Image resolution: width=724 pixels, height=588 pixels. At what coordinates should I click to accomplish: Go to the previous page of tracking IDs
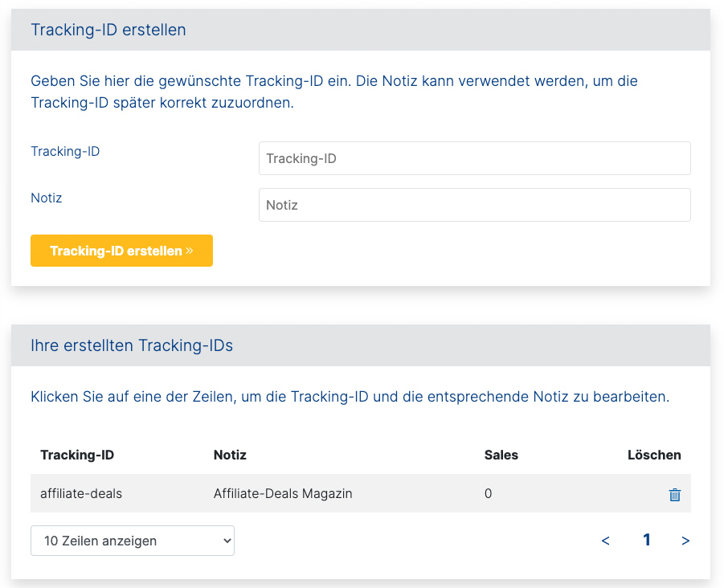click(605, 541)
